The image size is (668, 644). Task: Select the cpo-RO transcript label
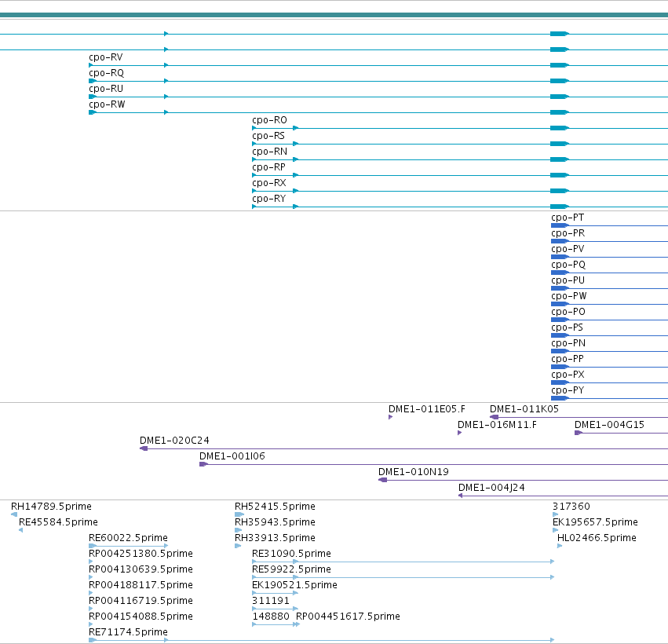pos(269,120)
